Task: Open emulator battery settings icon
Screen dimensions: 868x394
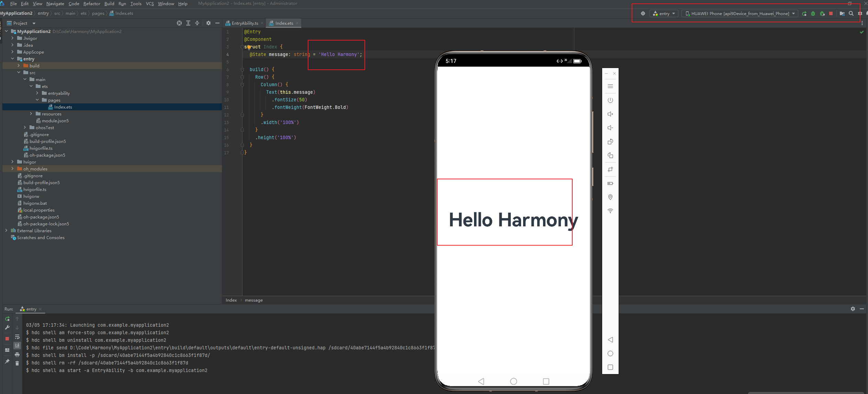Action: [610, 183]
